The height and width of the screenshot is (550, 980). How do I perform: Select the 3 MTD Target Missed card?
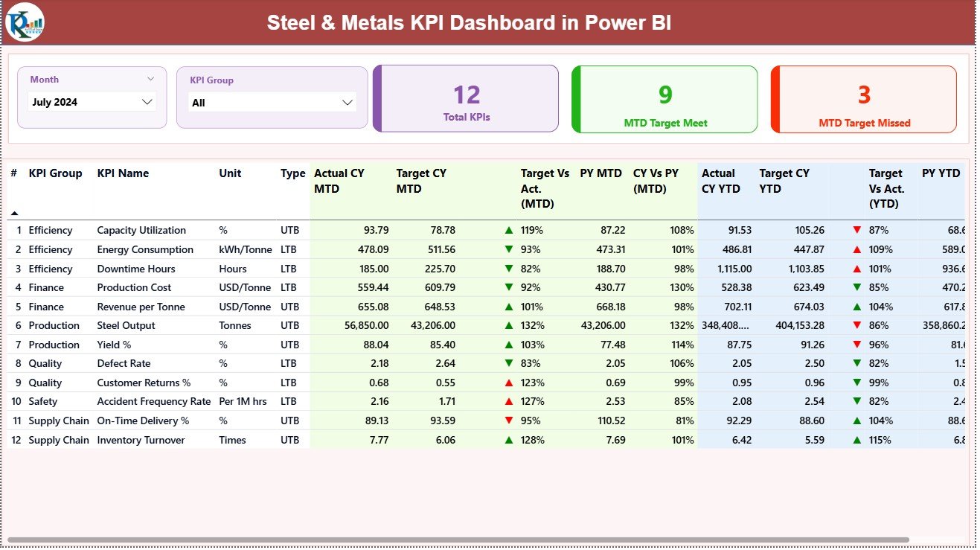[x=863, y=99]
